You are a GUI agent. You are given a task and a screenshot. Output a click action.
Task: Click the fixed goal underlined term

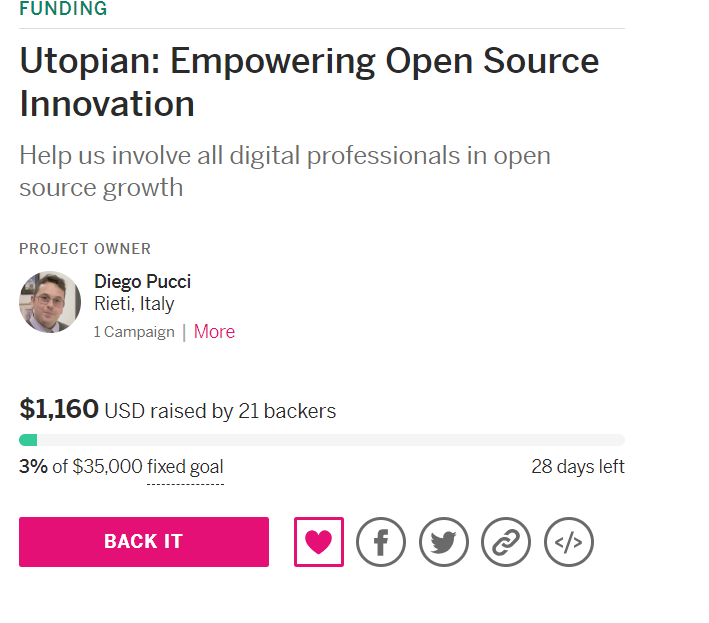(185, 467)
